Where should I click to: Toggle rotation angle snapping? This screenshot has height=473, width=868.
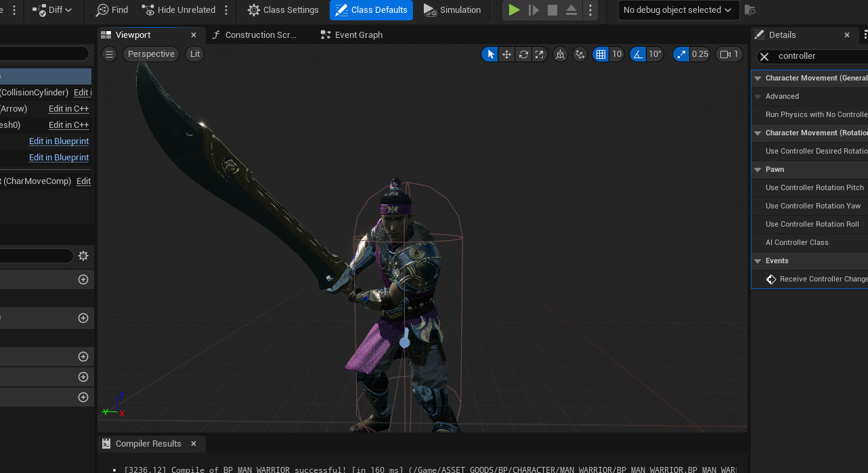(x=638, y=54)
